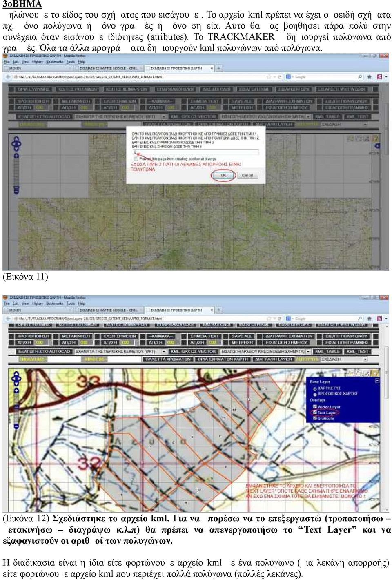Click ΕΙΣ/ΓΗ ΠΟΛΥΓΩΝΟΥ button in lower window
This screenshot has height=580, width=392.
click(347, 336)
